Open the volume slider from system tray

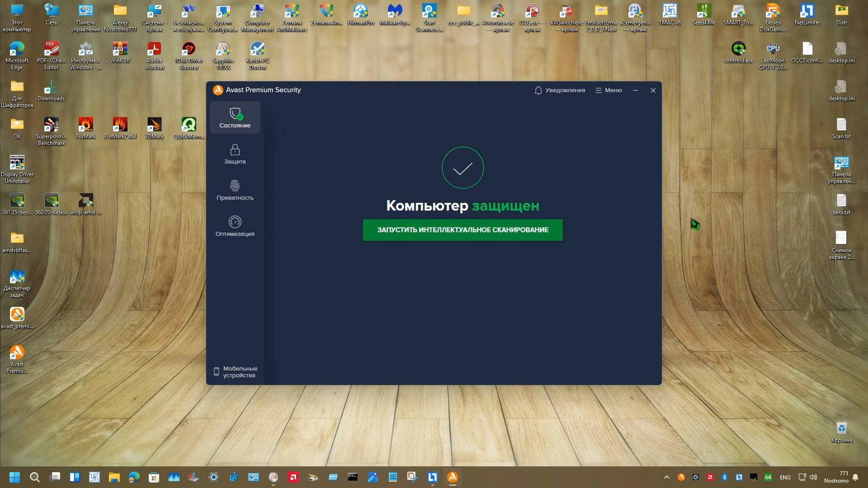click(x=814, y=477)
